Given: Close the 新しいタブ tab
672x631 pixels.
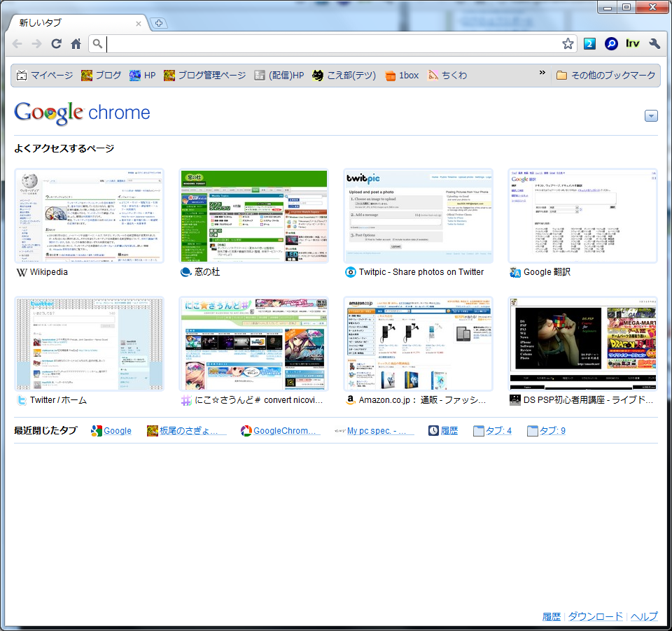Looking at the screenshot, I should click(139, 24).
